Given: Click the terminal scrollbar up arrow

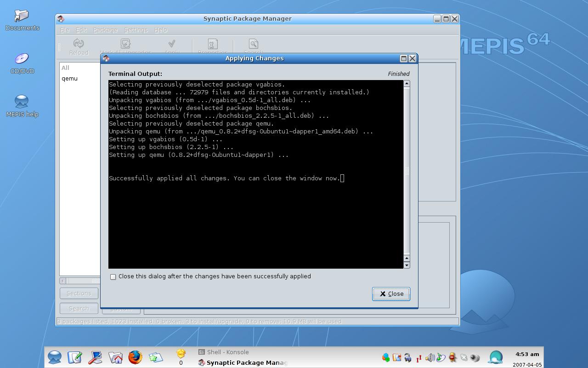Looking at the screenshot, I should pyautogui.click(x=407, y=83).
